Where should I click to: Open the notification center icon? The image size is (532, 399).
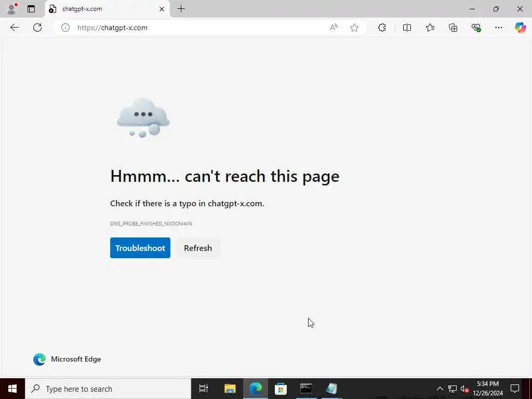coord(515,389)
